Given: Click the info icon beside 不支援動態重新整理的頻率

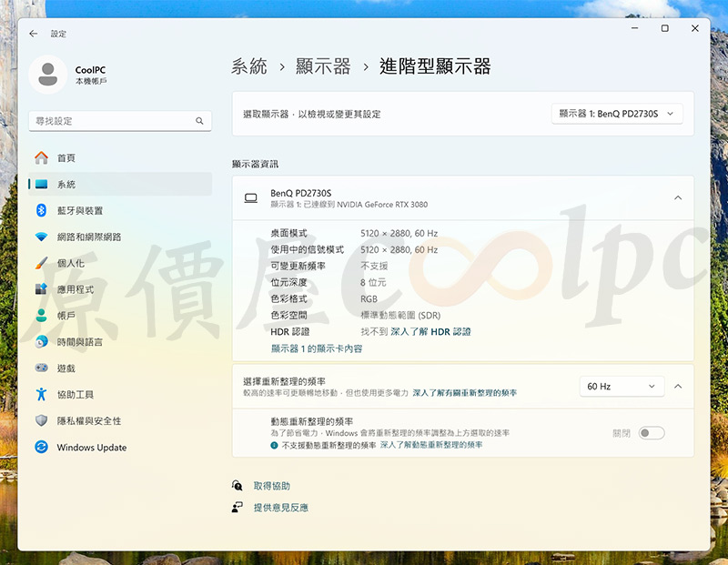Looking at the screenshot, I should click(275, 445).
